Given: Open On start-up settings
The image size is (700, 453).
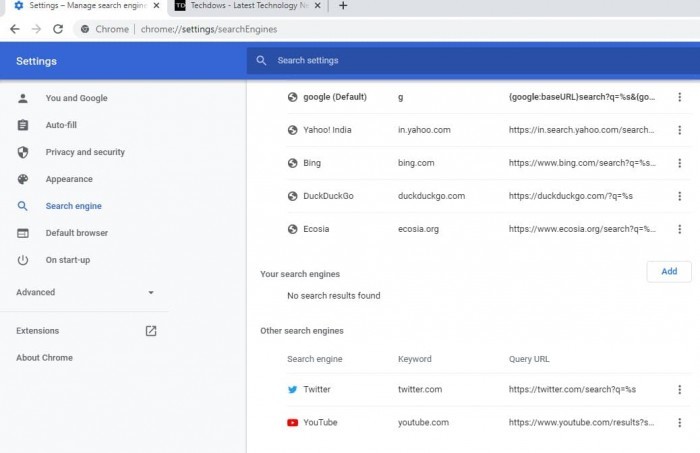Looking at the screenshot, I should (68, 260).
